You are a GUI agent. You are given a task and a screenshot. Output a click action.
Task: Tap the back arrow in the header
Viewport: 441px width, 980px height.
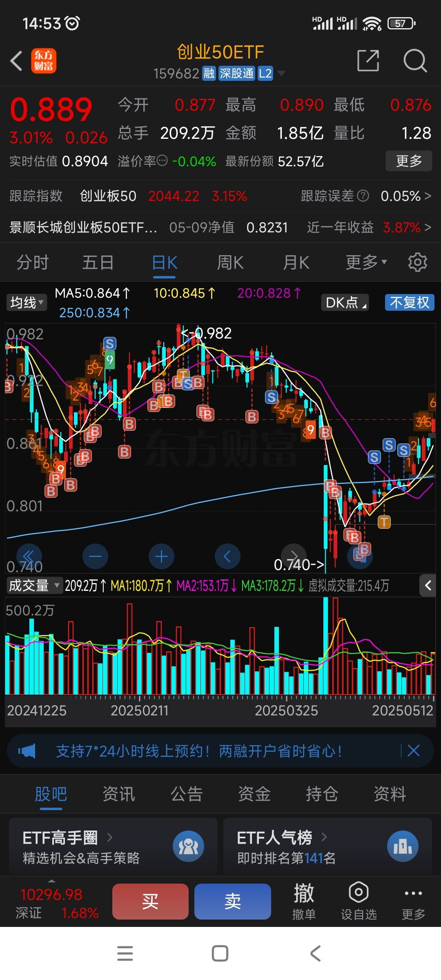[x=16, y=61]
